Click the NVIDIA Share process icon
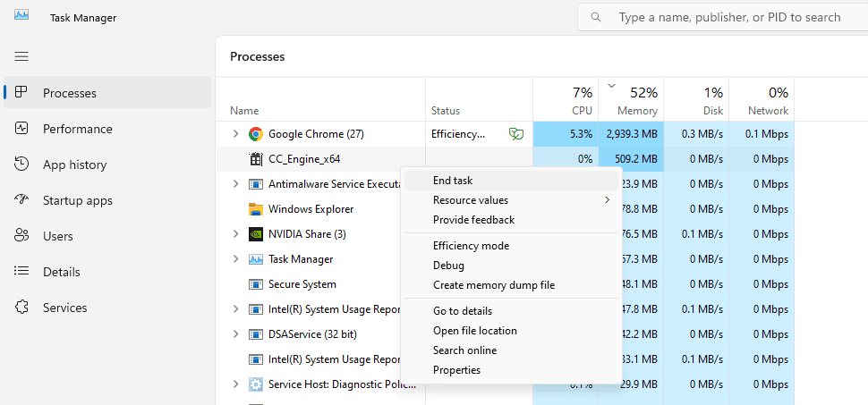 [x=255, y=234]
